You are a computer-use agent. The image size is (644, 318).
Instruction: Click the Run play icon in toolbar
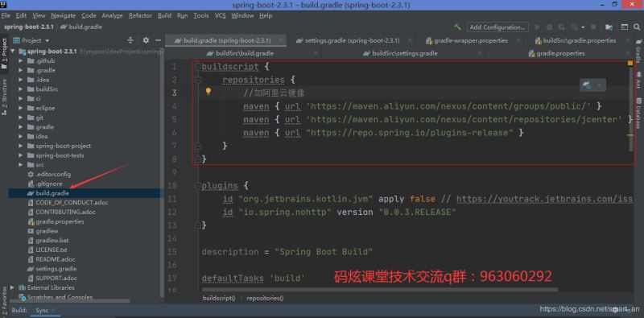point(537,27)
